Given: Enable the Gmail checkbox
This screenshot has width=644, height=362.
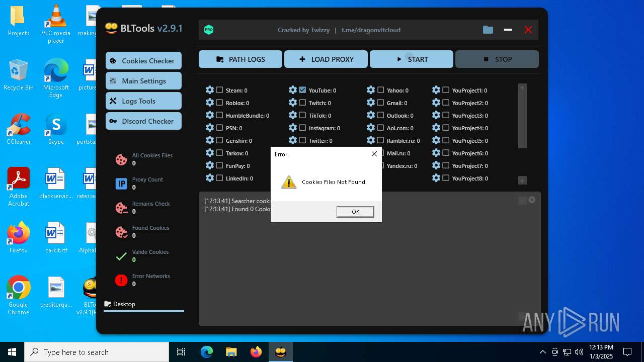Looking at the screenshot, I should 380,103.
